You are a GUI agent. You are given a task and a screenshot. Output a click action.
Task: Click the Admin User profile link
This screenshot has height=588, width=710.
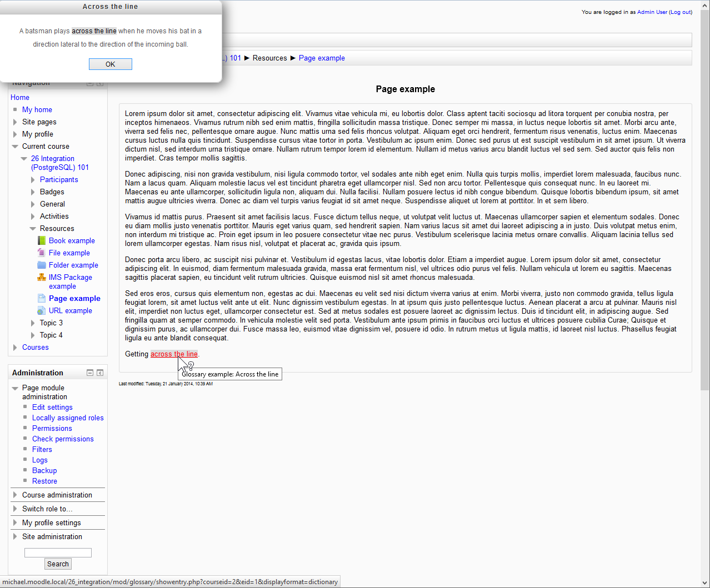(652, 12)
